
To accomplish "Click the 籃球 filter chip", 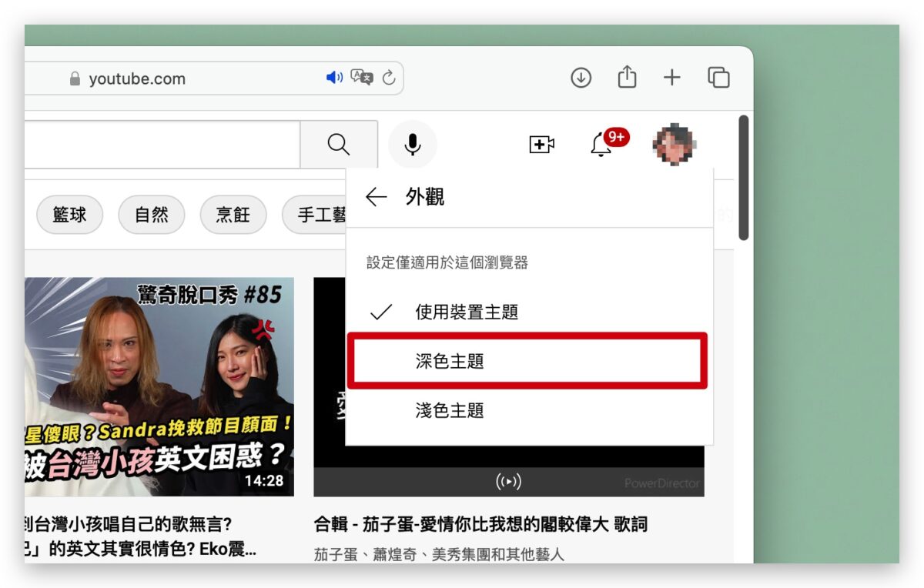I will (69, 215).
